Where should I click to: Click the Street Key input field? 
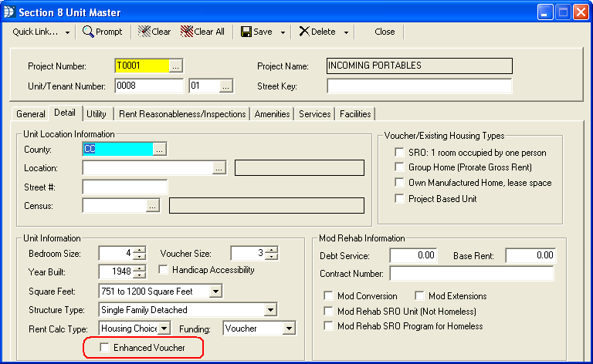tap(419, 86)
